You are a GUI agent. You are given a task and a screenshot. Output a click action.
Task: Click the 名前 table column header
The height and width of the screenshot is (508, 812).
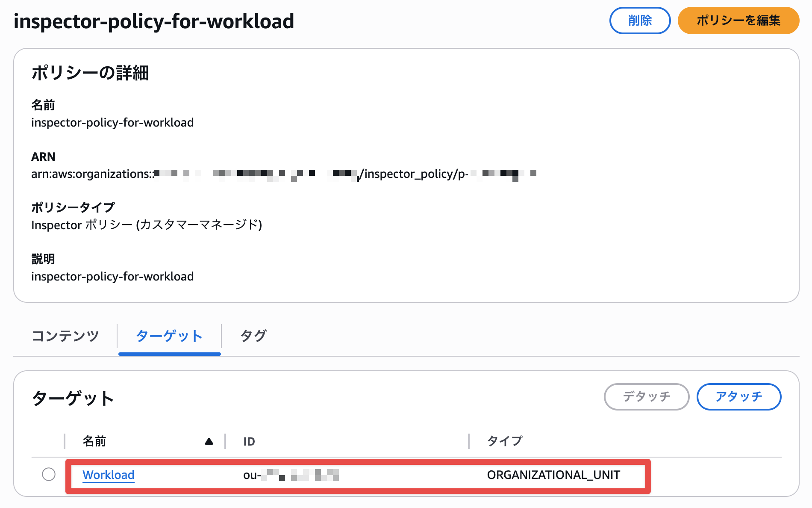tap(94, 441)
